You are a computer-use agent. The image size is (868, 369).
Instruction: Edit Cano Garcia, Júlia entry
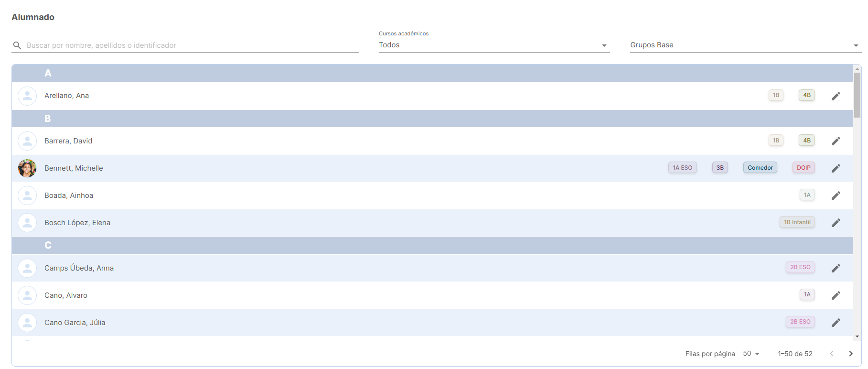[x=836, y=323]
